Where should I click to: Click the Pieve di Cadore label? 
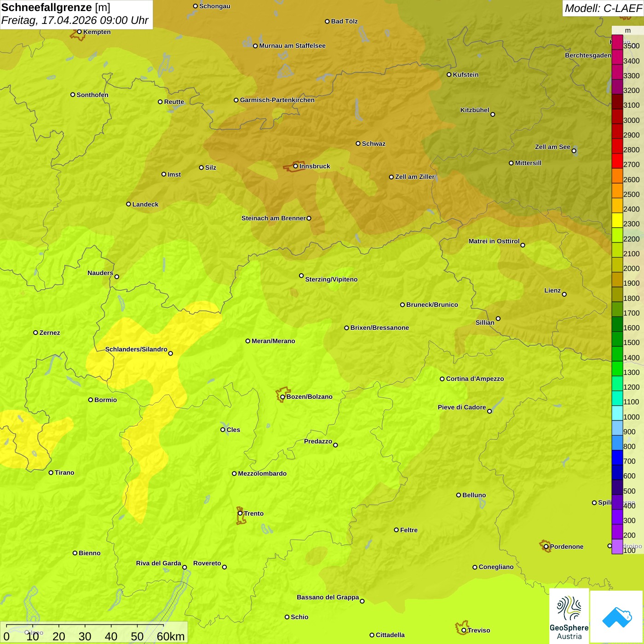(x=462, y=407)
